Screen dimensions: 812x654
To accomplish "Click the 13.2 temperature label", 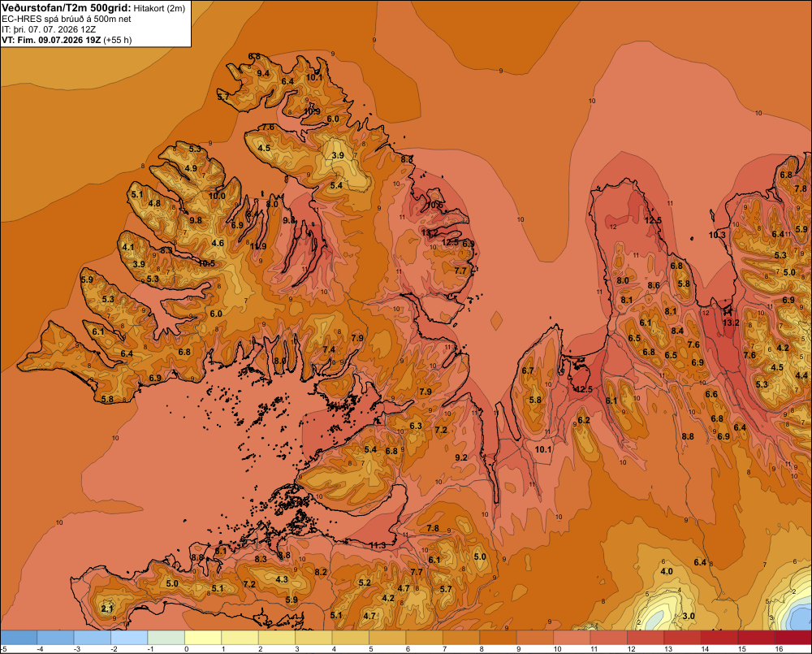I will pyautogui.click(x=731, y=323).
